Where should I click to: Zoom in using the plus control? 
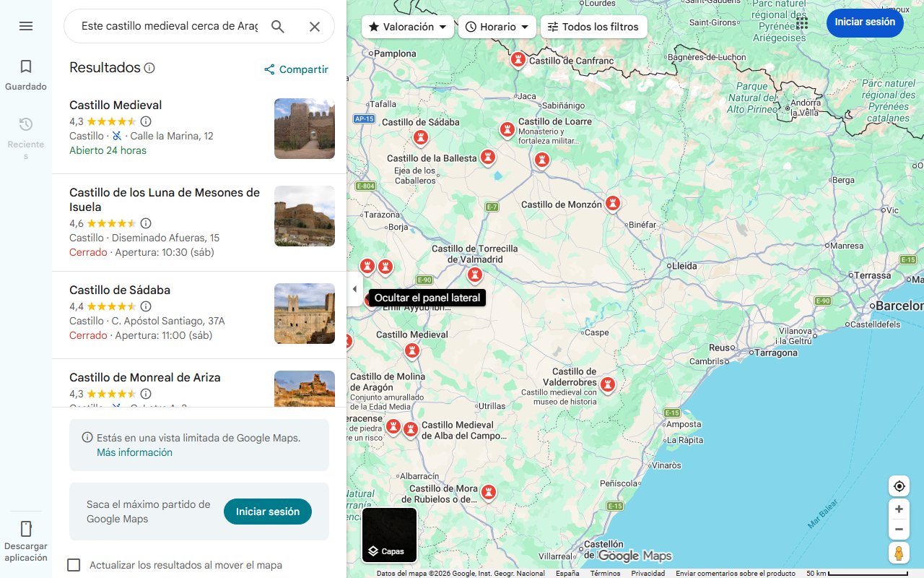tap(899, 509)
